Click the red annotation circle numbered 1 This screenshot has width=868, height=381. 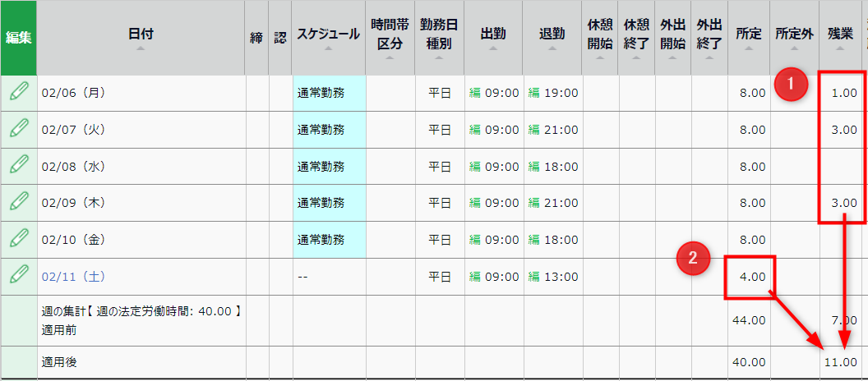point(791,84)
